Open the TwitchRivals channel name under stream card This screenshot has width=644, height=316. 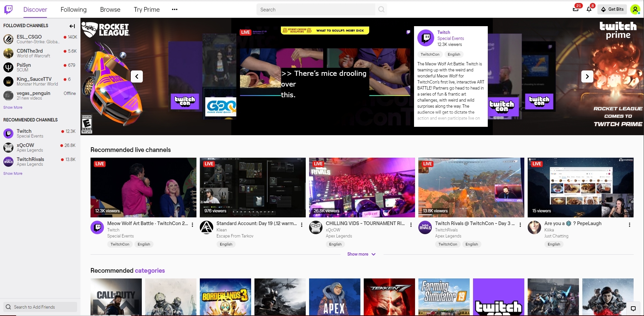pyautogui.click(x=446, y=230)
